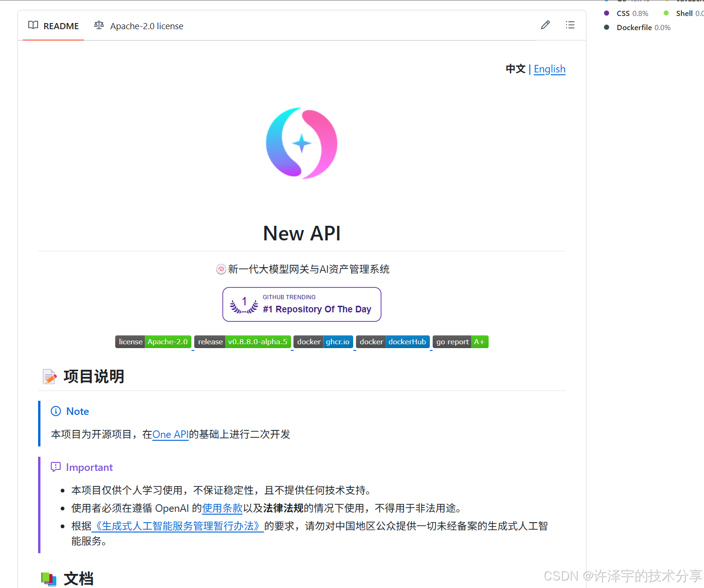Click the release v0.8.8.0-alpha.5 badge

click(x=243, y=342)
